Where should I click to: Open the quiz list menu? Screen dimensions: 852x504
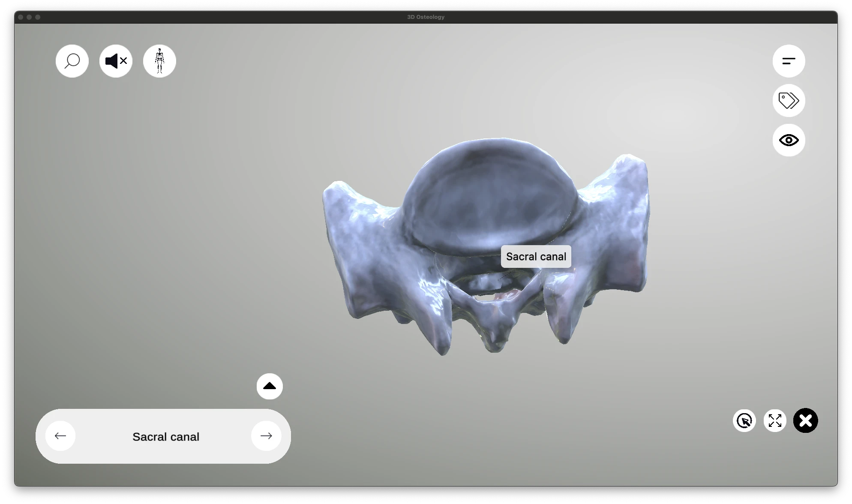788,60
